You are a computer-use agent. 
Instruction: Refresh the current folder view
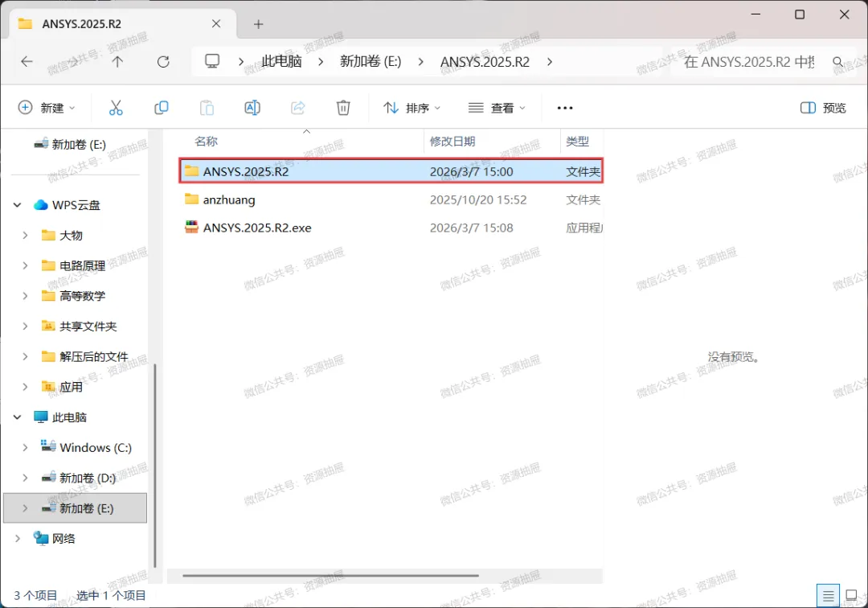(163, 61)
